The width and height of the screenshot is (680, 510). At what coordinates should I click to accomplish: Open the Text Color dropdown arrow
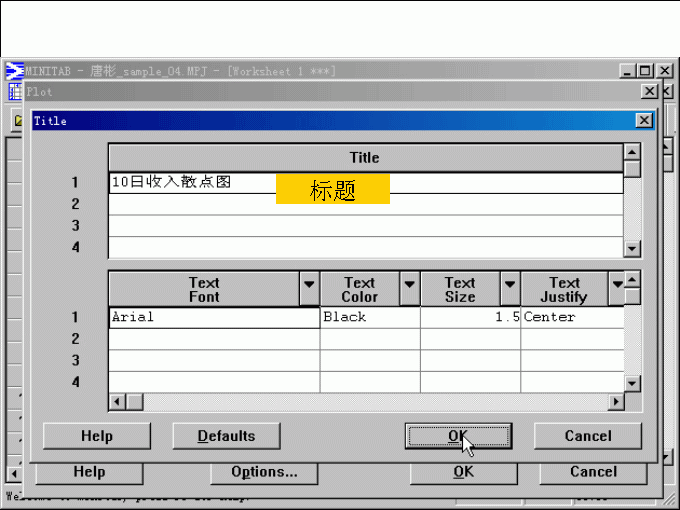coord(409,286)
